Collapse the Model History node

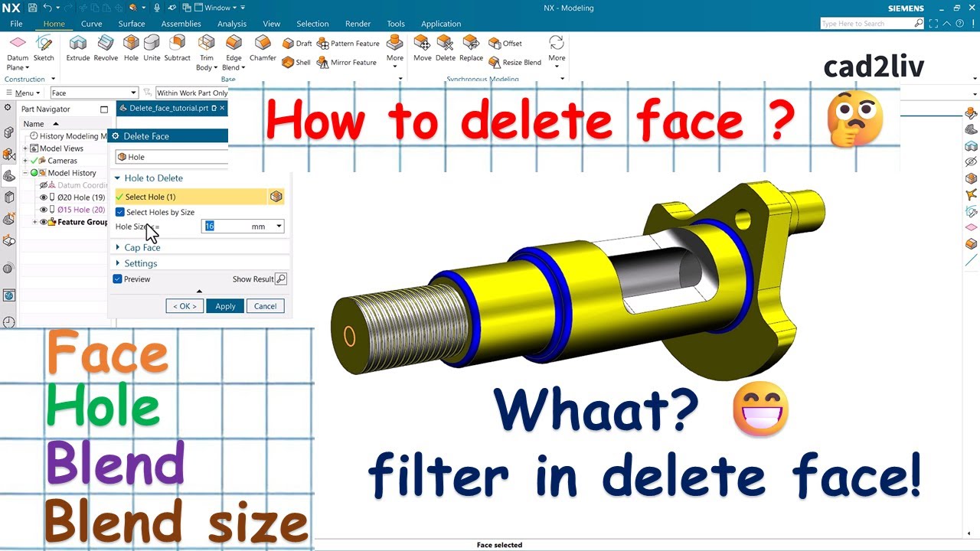pos(25,173)
